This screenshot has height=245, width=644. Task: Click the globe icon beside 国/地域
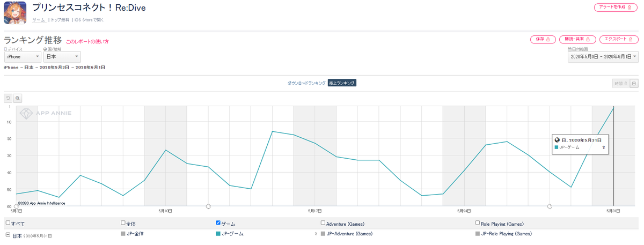45,49
